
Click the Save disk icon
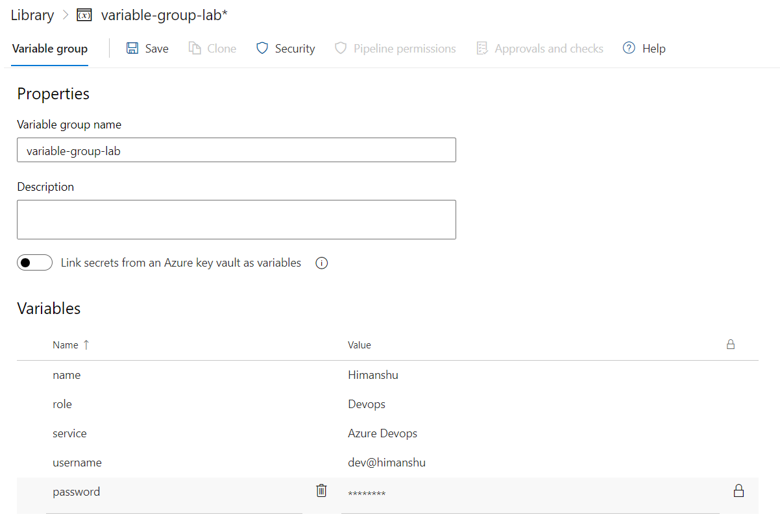coord(132,49)
